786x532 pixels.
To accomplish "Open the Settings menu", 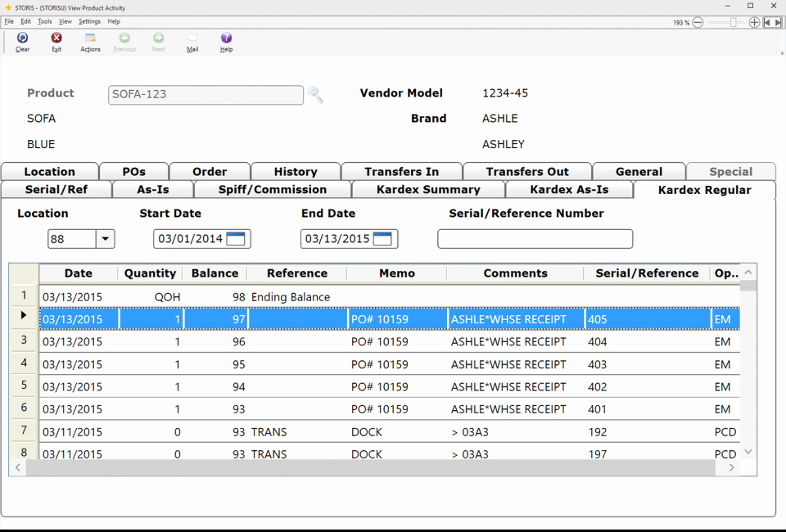I will point(90,21).
